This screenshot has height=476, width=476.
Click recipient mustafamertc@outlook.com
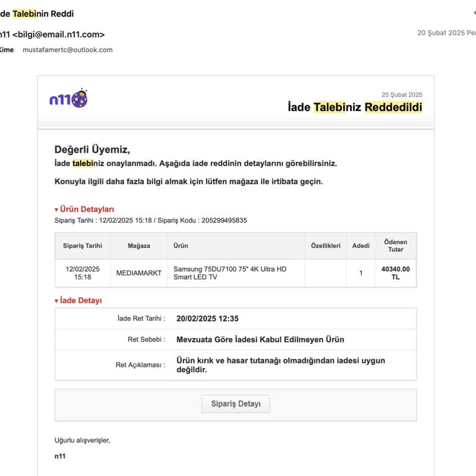pos(68,50)
